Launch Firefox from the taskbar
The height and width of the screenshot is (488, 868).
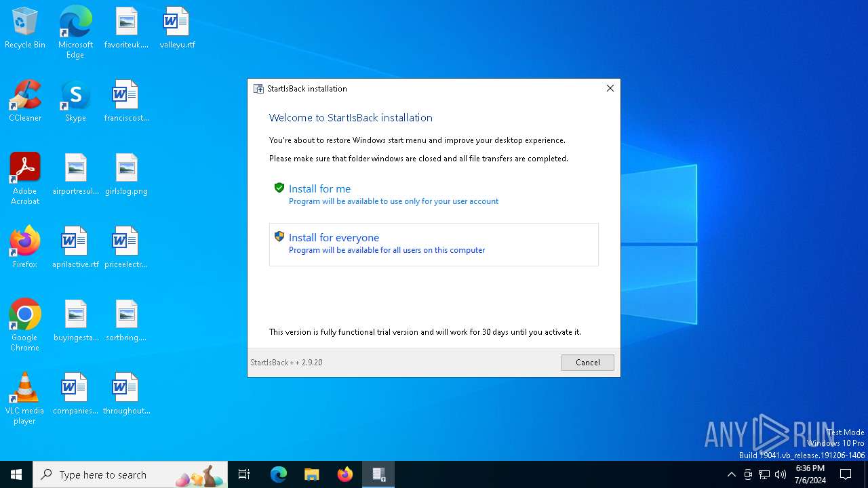[x=345, y=474]
